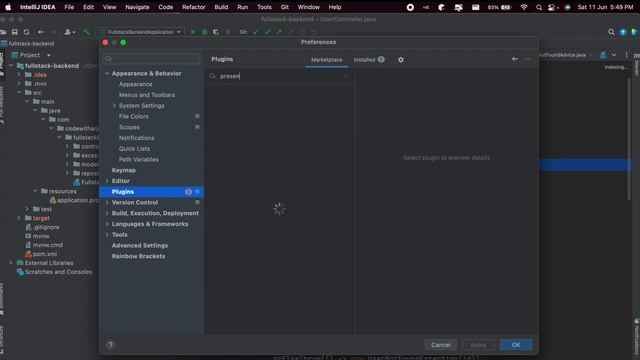Click the Reload from Disk icon
The image size is (640, 360).
coord(27,32)
